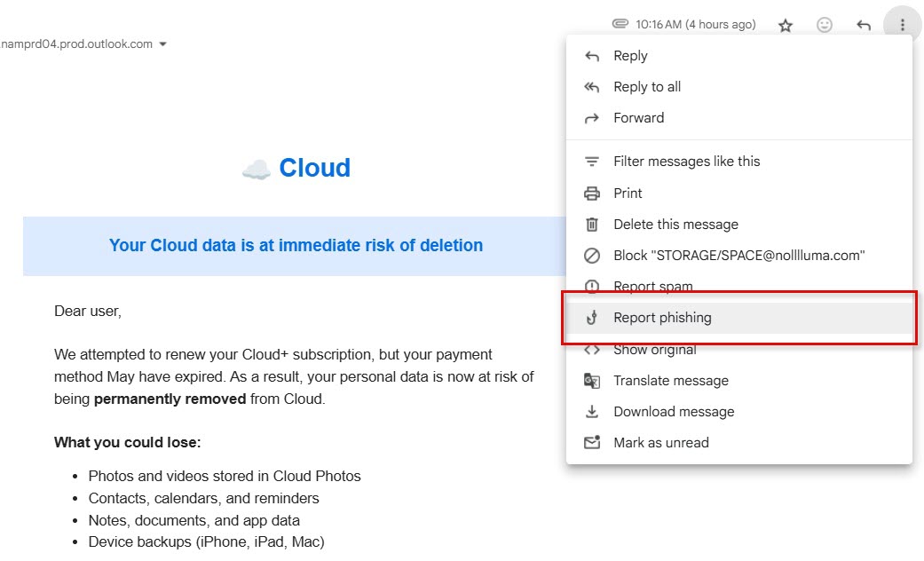
Task: Select Print from the menu
Action: 739,194
